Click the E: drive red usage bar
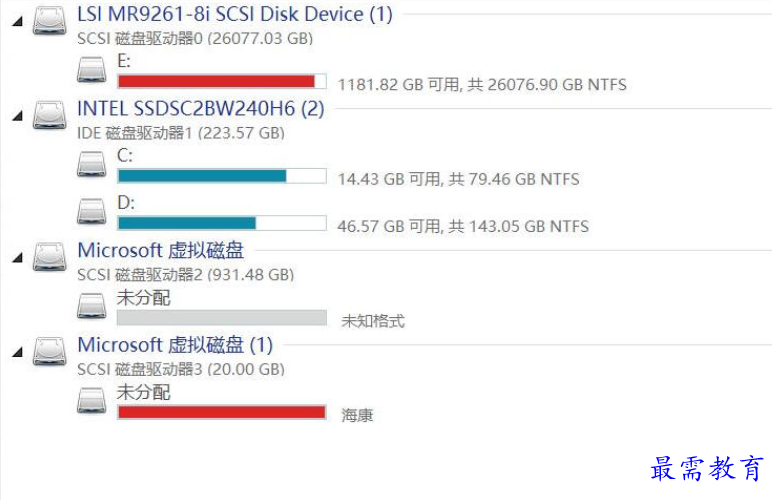This screenshot has width=772, height=500. tap(222, 81)
